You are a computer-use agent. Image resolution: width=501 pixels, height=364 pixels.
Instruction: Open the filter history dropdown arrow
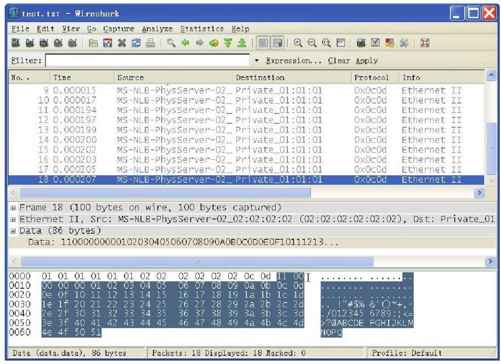coord(257,61)
